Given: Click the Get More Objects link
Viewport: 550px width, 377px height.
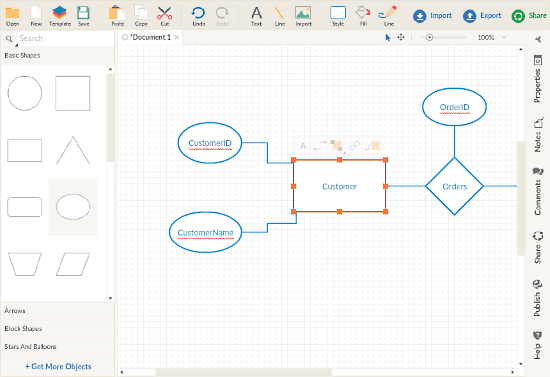Looking at the screenshot, I should click(58, 366).
